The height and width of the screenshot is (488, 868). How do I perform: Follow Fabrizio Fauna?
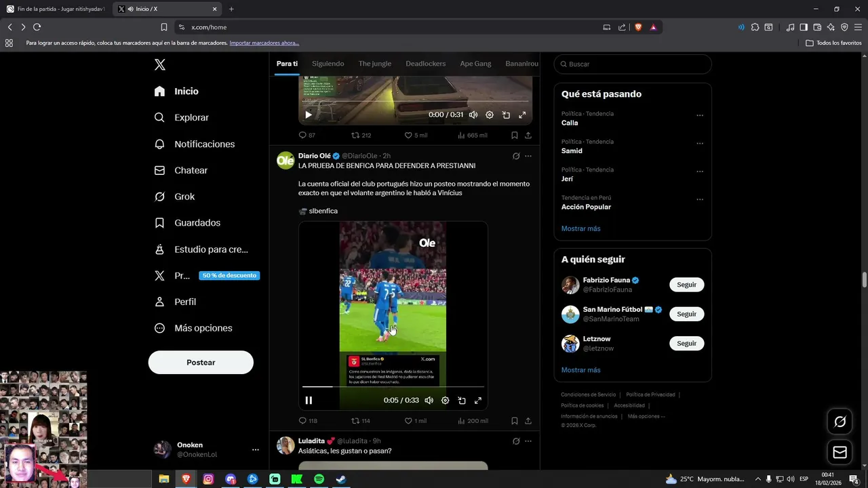(x=686, y=285)
